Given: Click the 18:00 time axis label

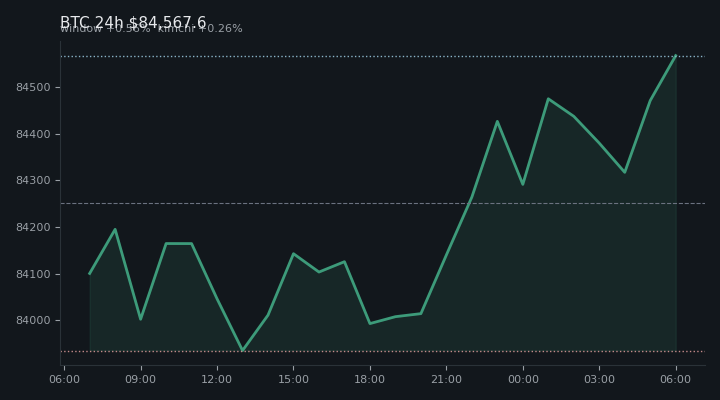Looking at the screenshot, I should point(370,379).
